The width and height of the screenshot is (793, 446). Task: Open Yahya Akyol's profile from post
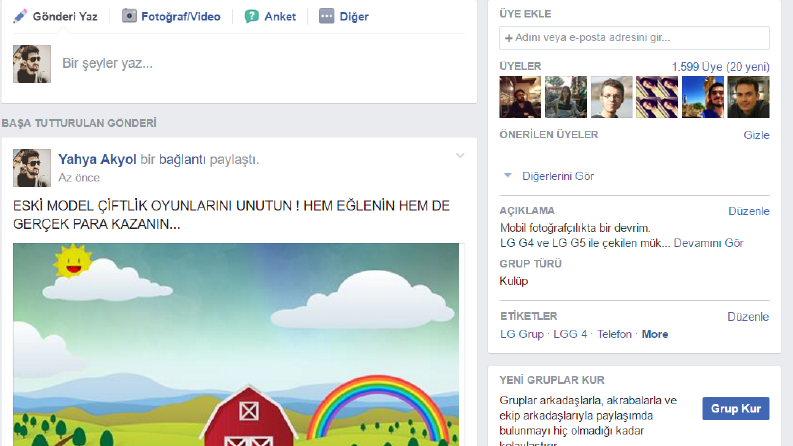(97, 159)
